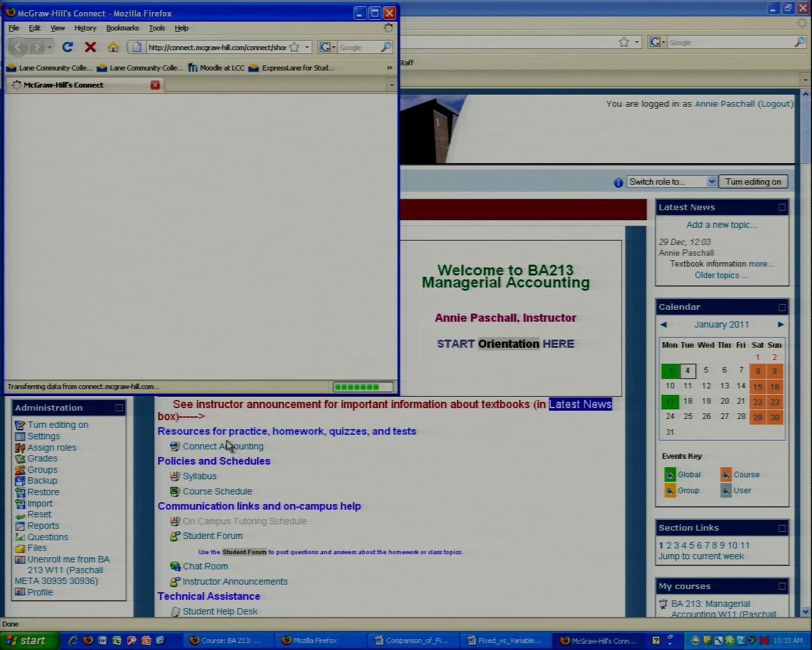Go to the Home page icon
Screen dimensions: 812x650
(x=113, y=47)
